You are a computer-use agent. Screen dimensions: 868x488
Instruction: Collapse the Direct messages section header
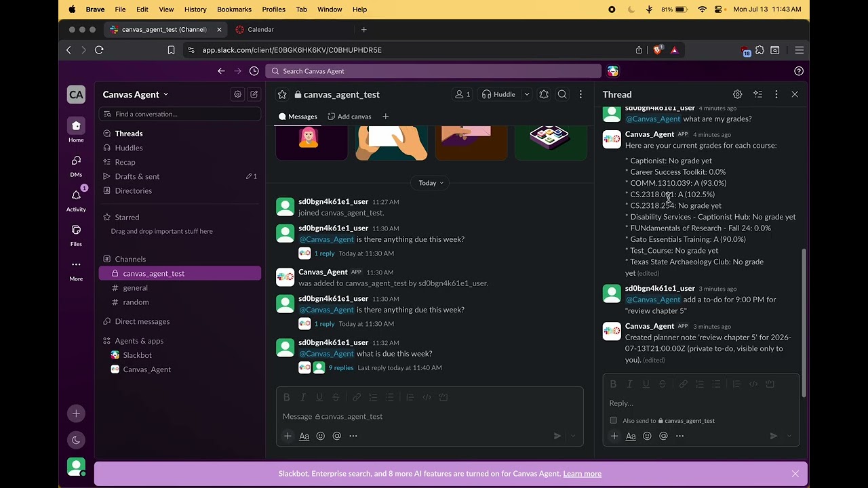pos(142,321)
